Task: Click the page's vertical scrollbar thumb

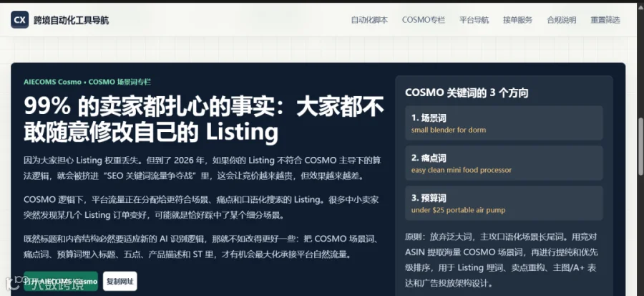Action: [x=640, y=147]
